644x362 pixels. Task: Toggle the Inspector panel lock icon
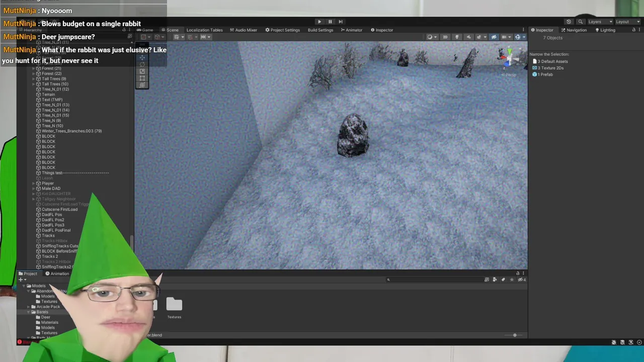pos(633,30)
